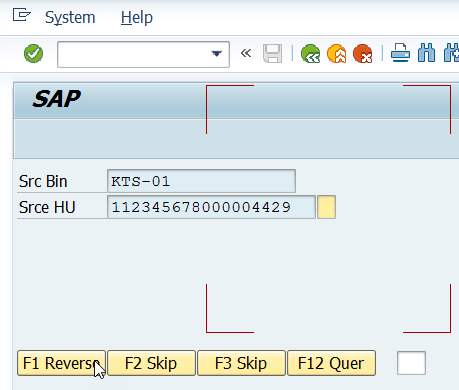Click the Find Next binoculars icon
The image size is (459, 390).
point(452,53)
